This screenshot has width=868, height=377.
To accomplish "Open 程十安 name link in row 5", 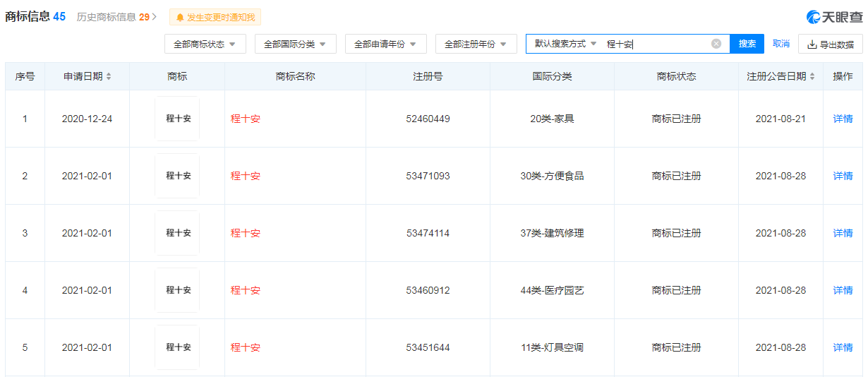I will click(x=246, y=347).
